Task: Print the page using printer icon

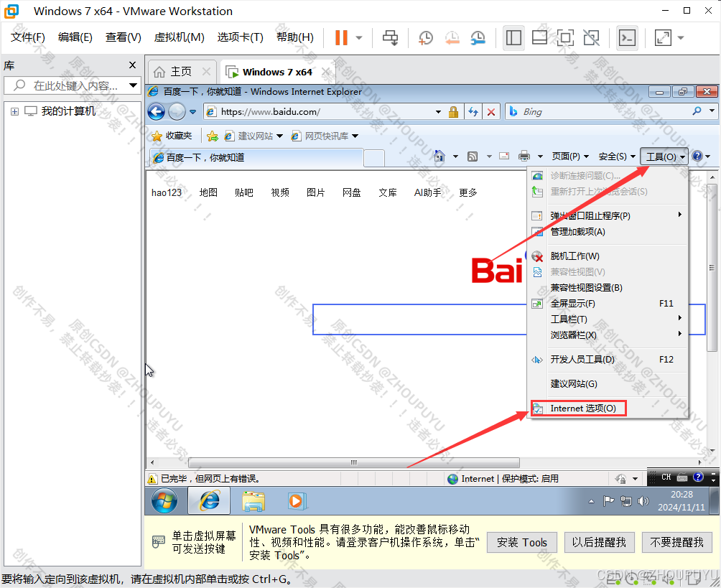Action: click(x=524, y=157)
